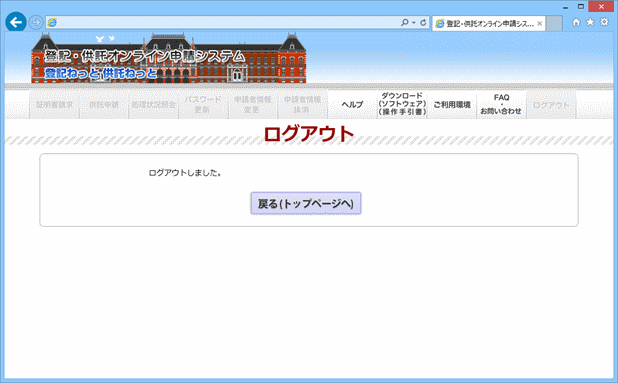Screen dimensions: 618x383
Task: Open FAQ・お問い合わせ menu item
Action: point(501,105)
